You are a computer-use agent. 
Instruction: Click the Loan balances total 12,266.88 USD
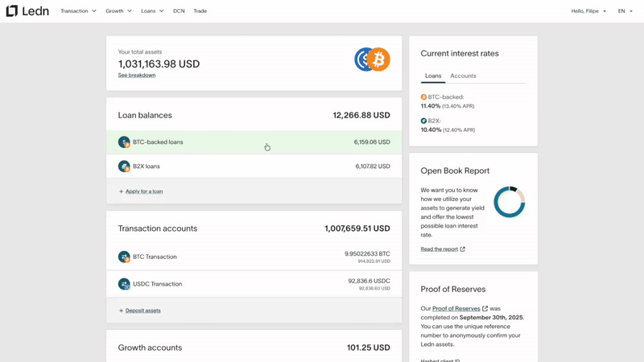coord(361,115)
